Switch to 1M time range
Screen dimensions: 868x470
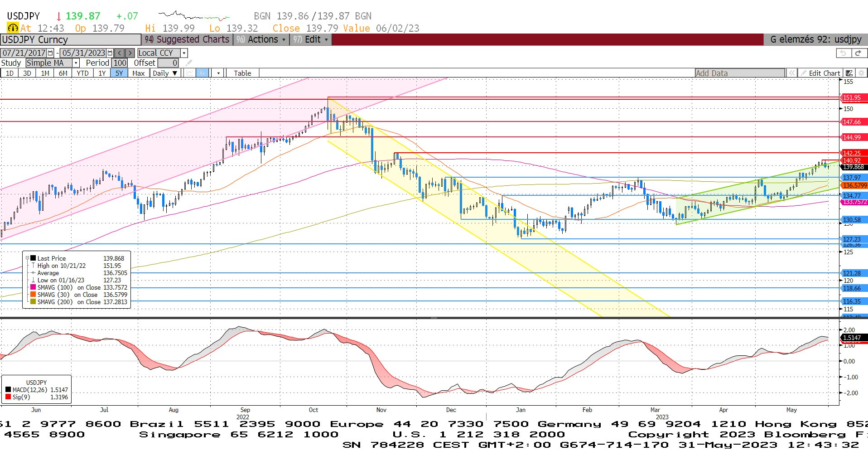(x=45, y=73)
